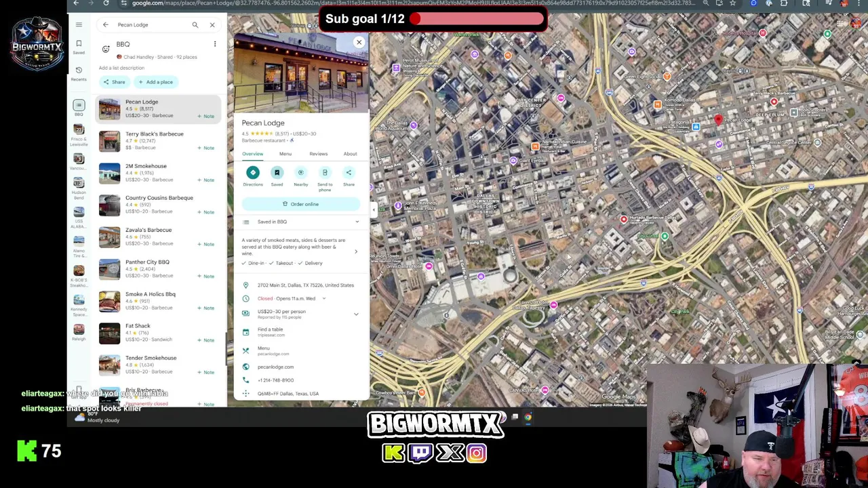Open Recents in the sidebar

(x=79, y=73)
